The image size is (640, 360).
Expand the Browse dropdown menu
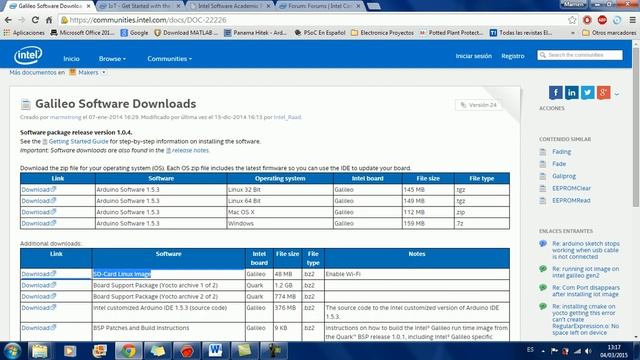click(112, 59)
